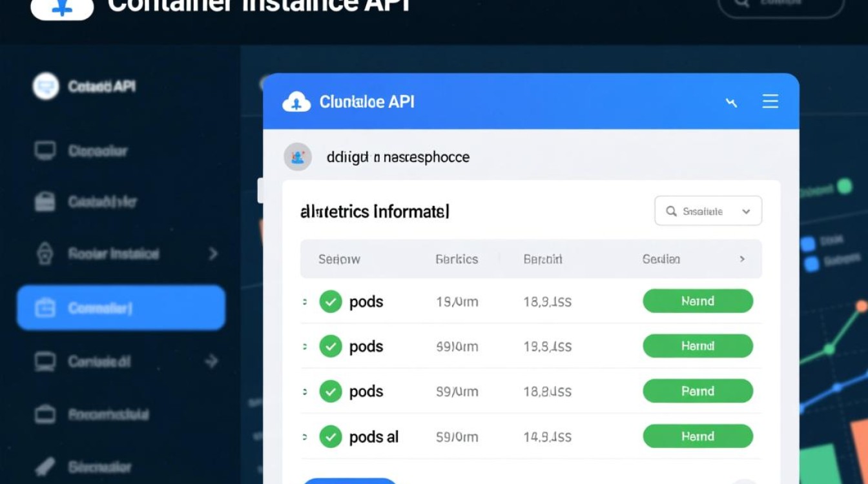This screenshot has width=868, height=484.
Task: Click the pencil icon at the sidebar bottom
Action: click(x=45, y=467)
